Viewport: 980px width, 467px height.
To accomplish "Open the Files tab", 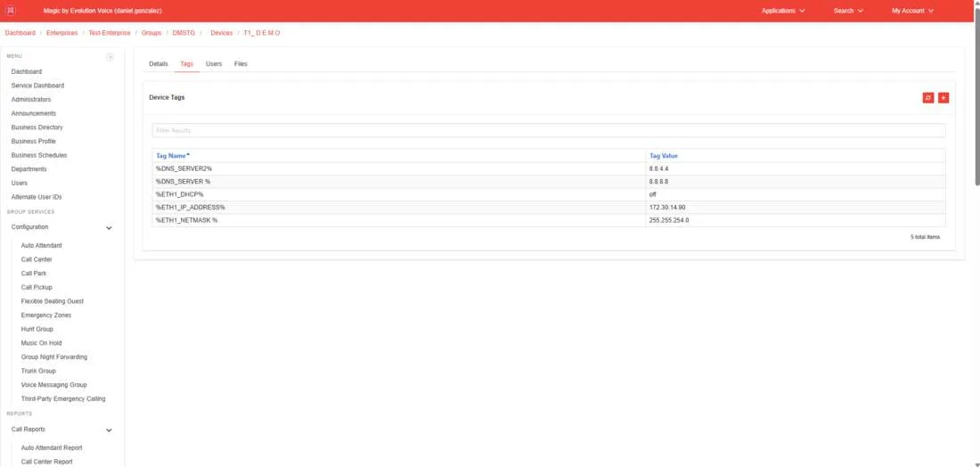I will point(241,64).
